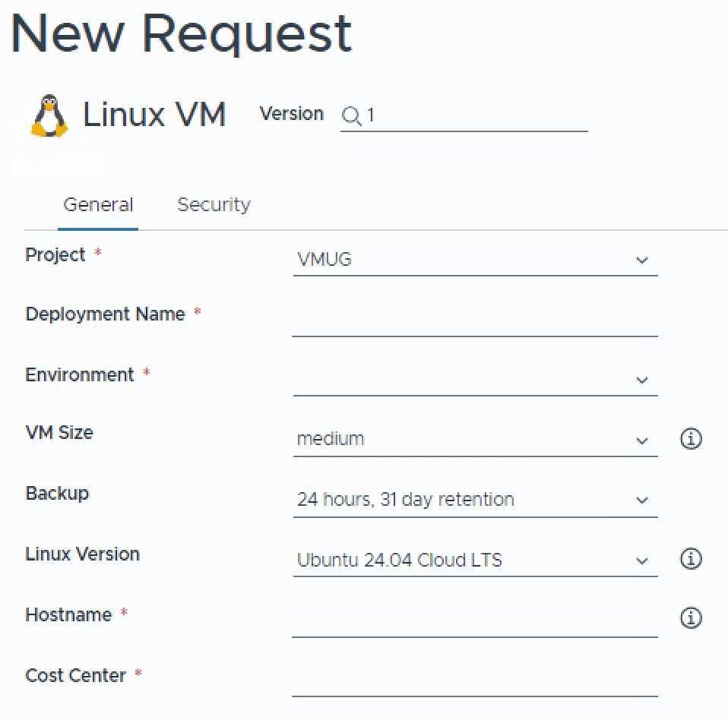
Task: Click the Linux VM title text
Action: click(x=154, y=115)
